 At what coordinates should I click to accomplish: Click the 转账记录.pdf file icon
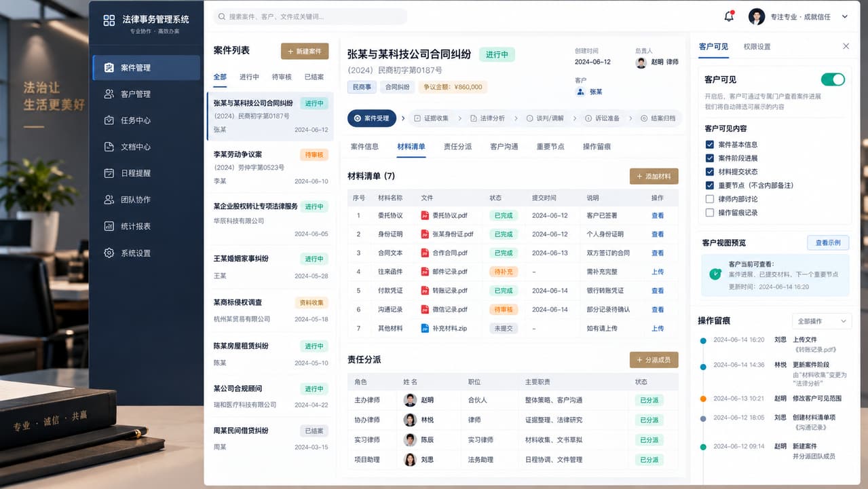pos(426,291)
